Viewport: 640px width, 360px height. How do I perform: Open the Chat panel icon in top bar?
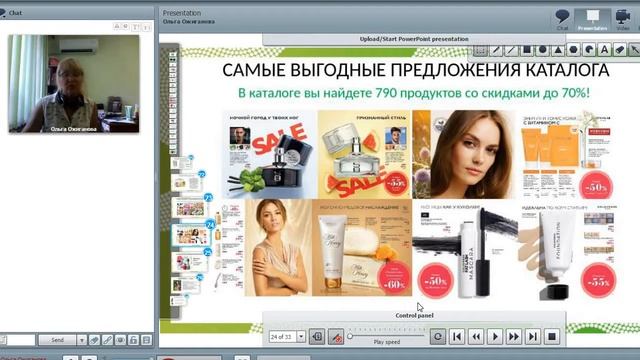point(562,20)
